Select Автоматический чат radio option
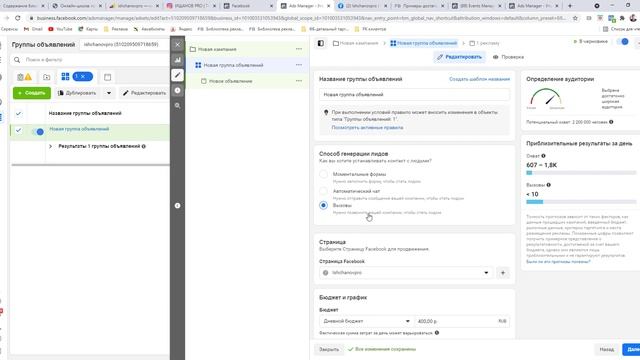Screen dimensions: 640x360 (323, 191)
